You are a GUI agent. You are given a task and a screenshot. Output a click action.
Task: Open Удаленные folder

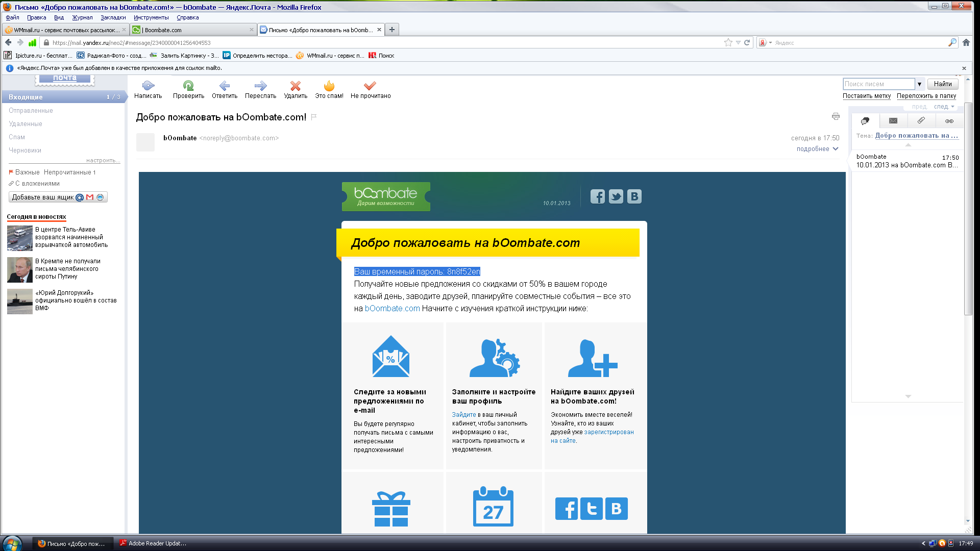[26, 123]
